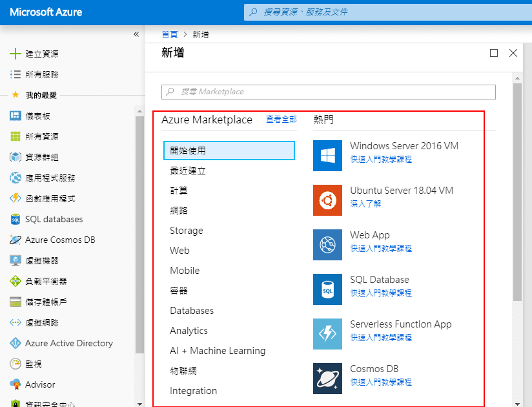Image resolution: width=532 pixels, height=407 pixels.
Task: Open 深入了解 under Ubuntu Server 18.04 VM
Action: (365, 203)
